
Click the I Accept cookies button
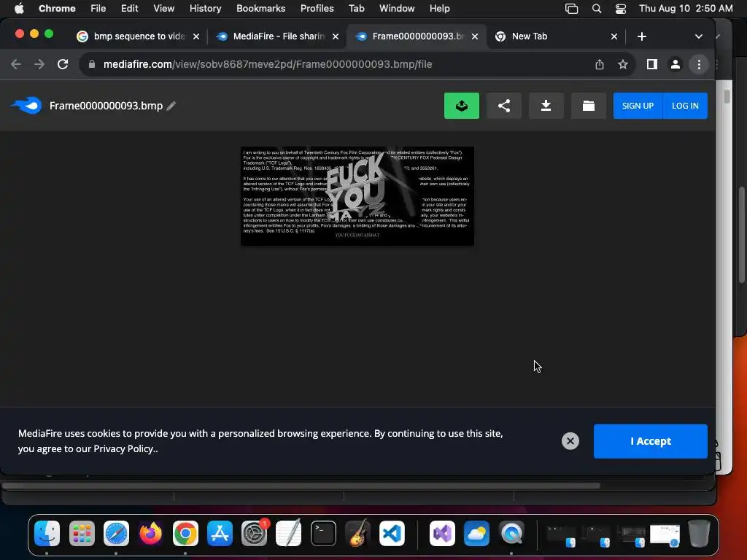pos(650,441)
